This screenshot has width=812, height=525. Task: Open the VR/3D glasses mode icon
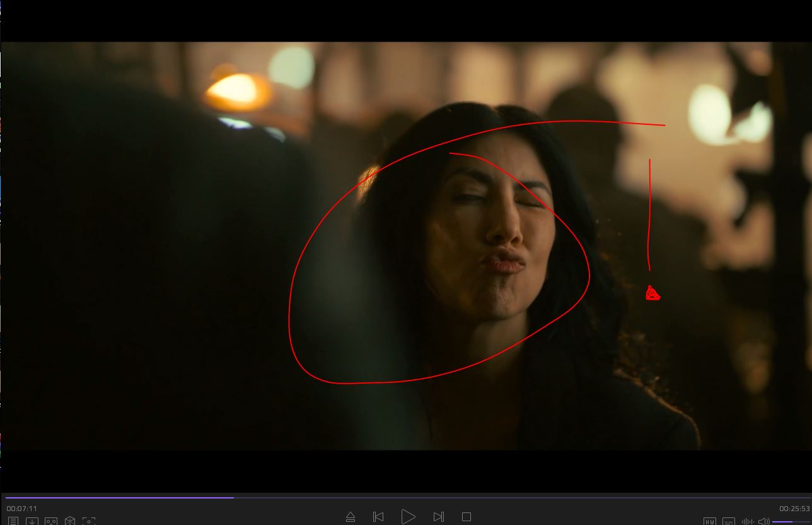(x=51, y=521)
